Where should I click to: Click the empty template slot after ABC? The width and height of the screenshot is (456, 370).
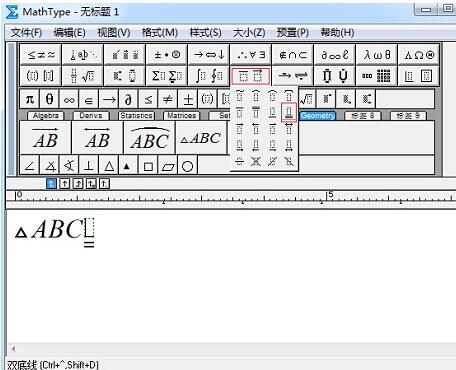coord(89,227)
